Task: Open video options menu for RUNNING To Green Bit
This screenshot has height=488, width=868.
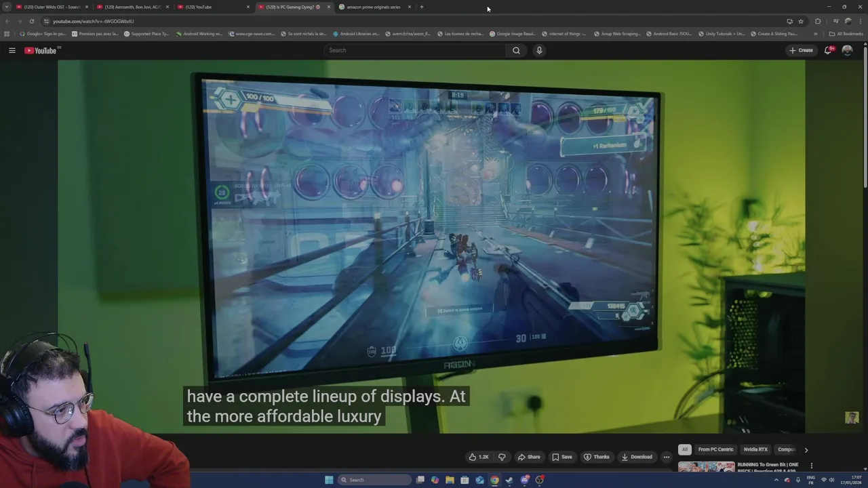Action: tap(811, 466)
